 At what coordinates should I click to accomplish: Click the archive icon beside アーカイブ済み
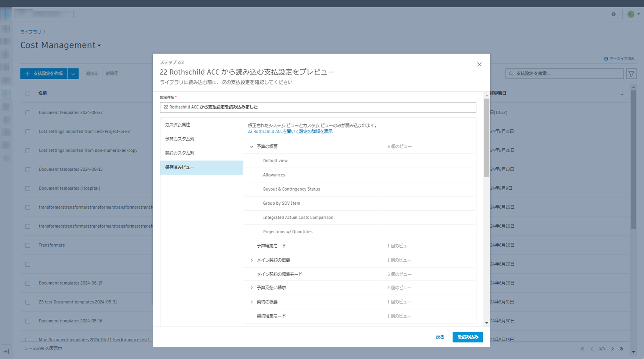pyautogui.click(x=606, y=58)
